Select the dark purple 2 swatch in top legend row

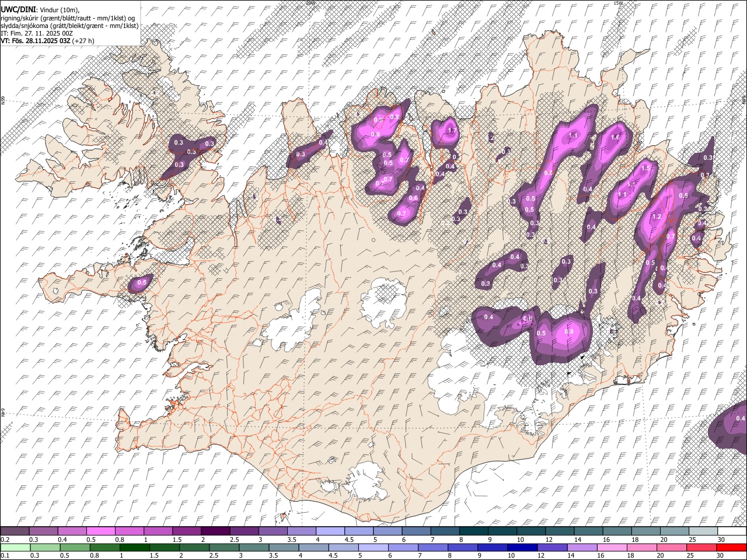[x=215, y=531]
